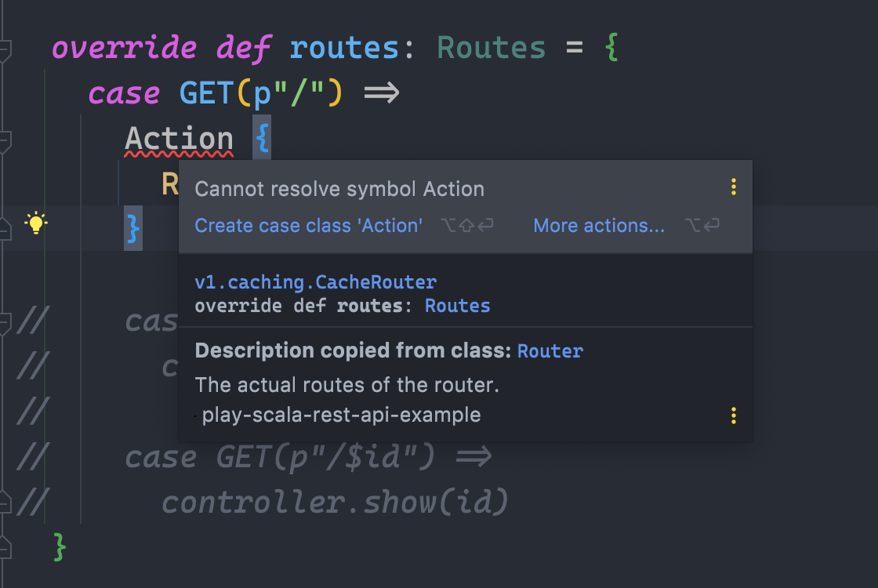The image size is (878, 588).
Task: Open the Routes type link in documentation
Action: point(458,306)
